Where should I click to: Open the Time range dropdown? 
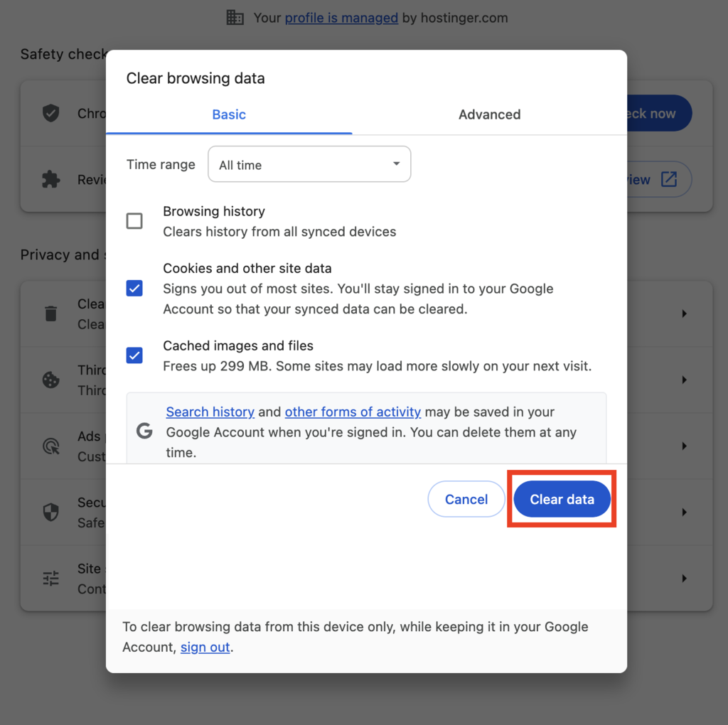click(x=309, y=165)
